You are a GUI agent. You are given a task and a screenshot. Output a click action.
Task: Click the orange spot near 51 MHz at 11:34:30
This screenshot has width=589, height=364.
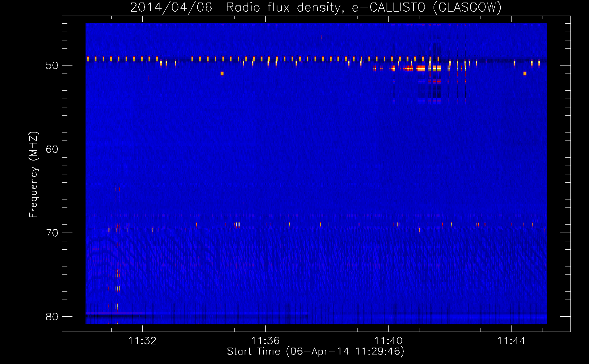pos(222,74)
